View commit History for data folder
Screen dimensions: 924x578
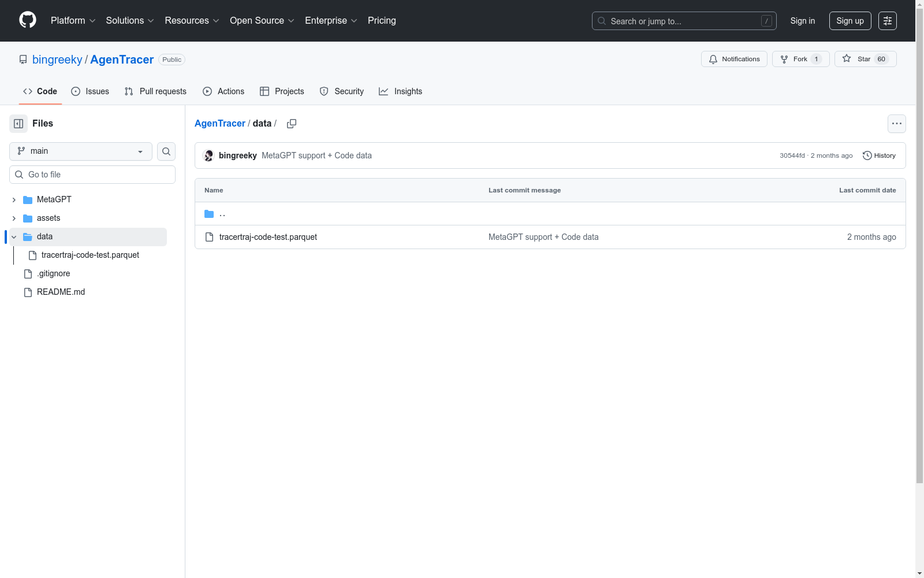pos(879,155)
